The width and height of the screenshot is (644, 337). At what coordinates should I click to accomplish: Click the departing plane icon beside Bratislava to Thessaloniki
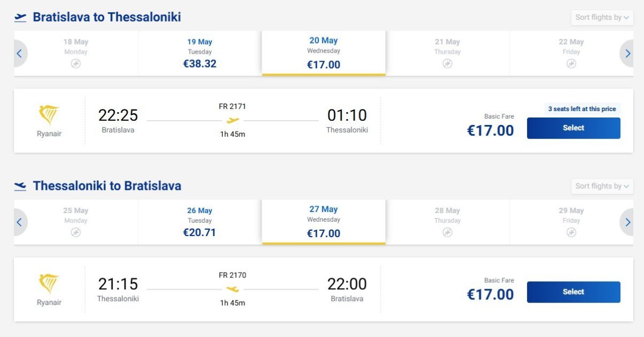pyautogui.click(x=20, y=17)
